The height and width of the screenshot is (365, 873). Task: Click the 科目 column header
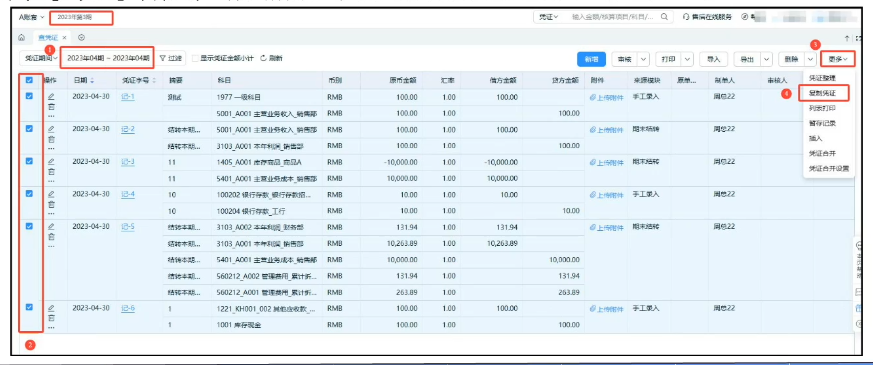[x=225, y=81]
